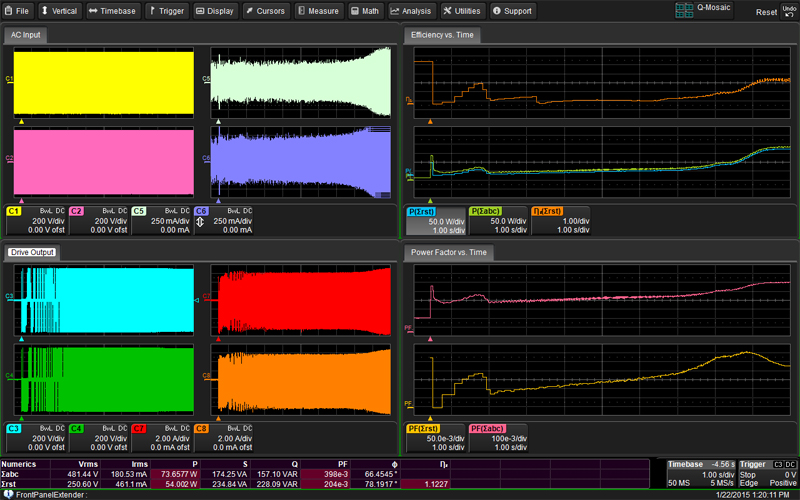
Task: Click the yellow C1 trigger position marker
Action: 21,121
